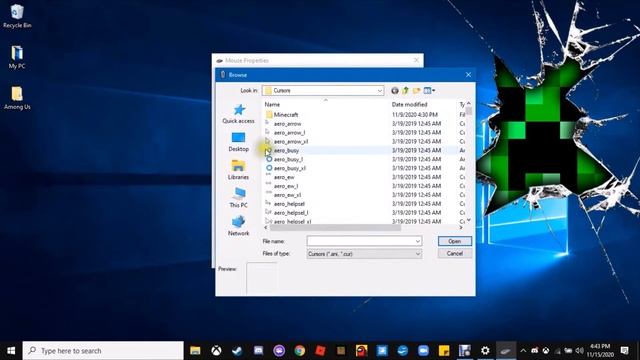The height and width of the screenshot is (360, 640).
Task: Click the volume icon in system tray
Action: coord(579,351)
